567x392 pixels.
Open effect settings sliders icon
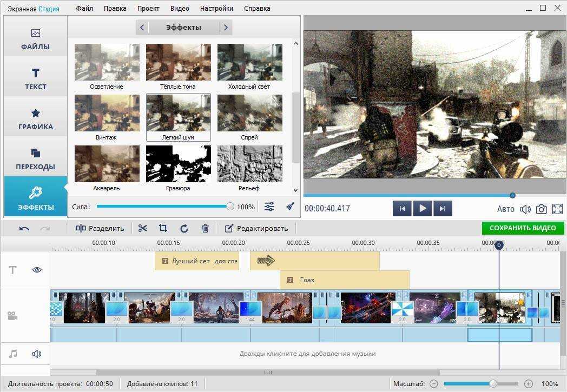(269, 207)
